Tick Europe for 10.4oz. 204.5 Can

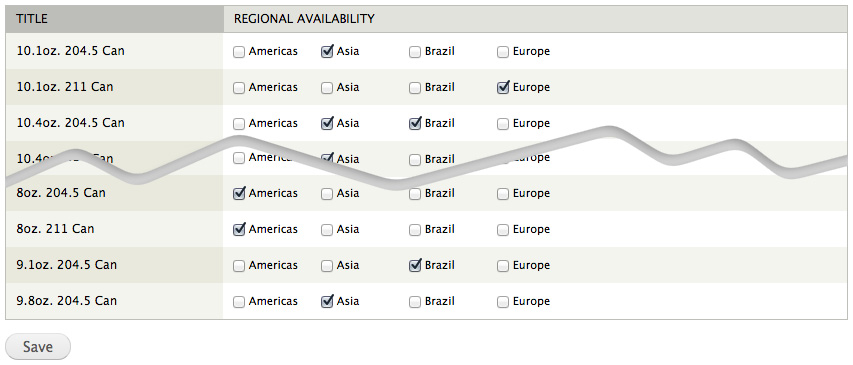pos(503,124)
